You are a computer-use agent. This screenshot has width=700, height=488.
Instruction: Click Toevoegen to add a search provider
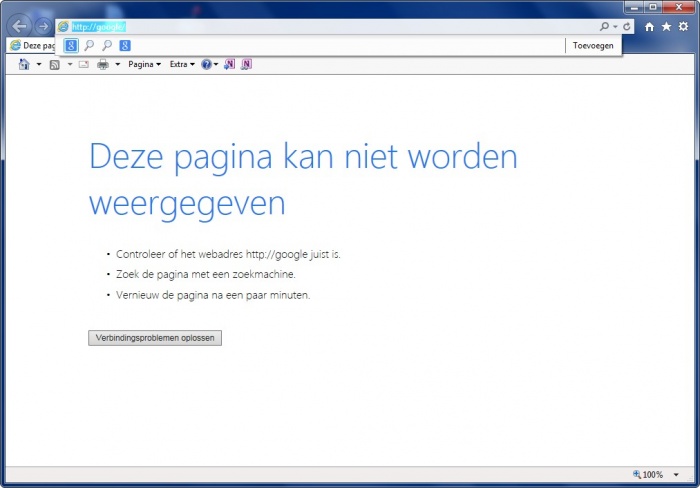(x=593, y=46)
